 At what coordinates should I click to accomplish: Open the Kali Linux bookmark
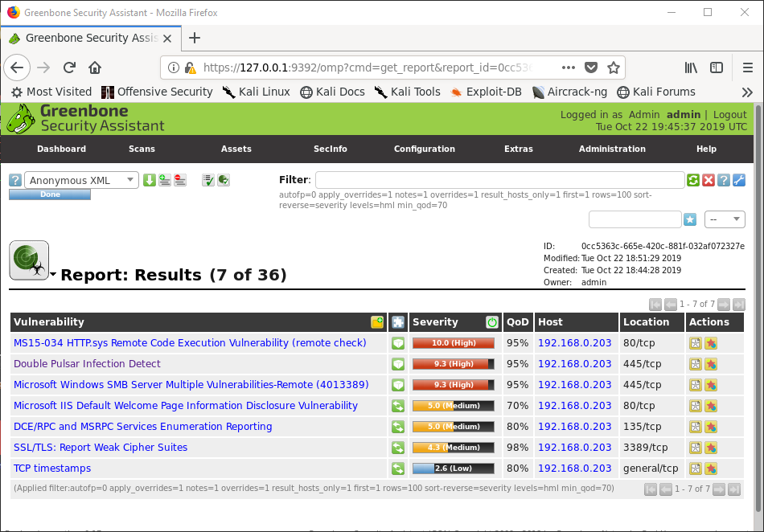(257, 92)
